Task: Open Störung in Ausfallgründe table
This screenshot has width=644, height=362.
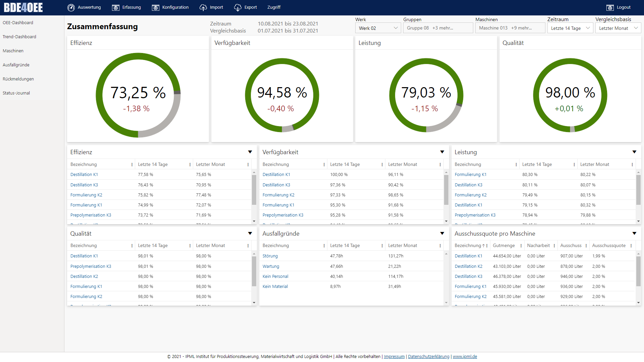Action: click(270, 256)
